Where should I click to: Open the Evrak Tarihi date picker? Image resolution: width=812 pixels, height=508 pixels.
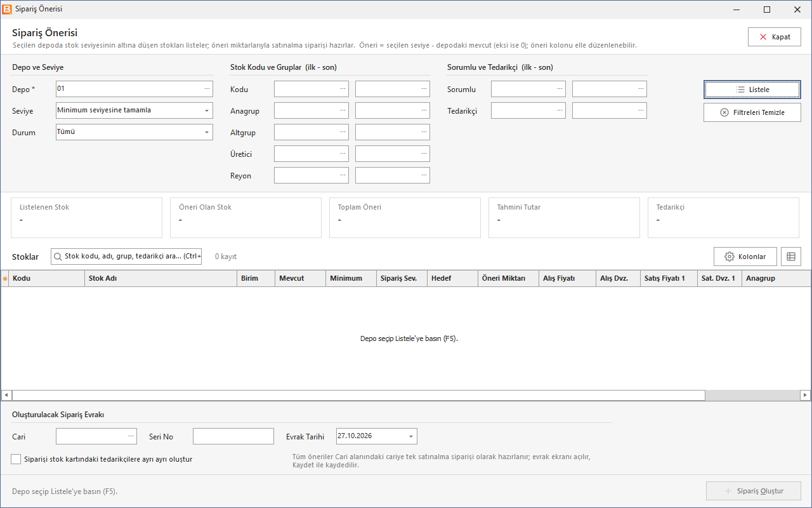(411, 436)
